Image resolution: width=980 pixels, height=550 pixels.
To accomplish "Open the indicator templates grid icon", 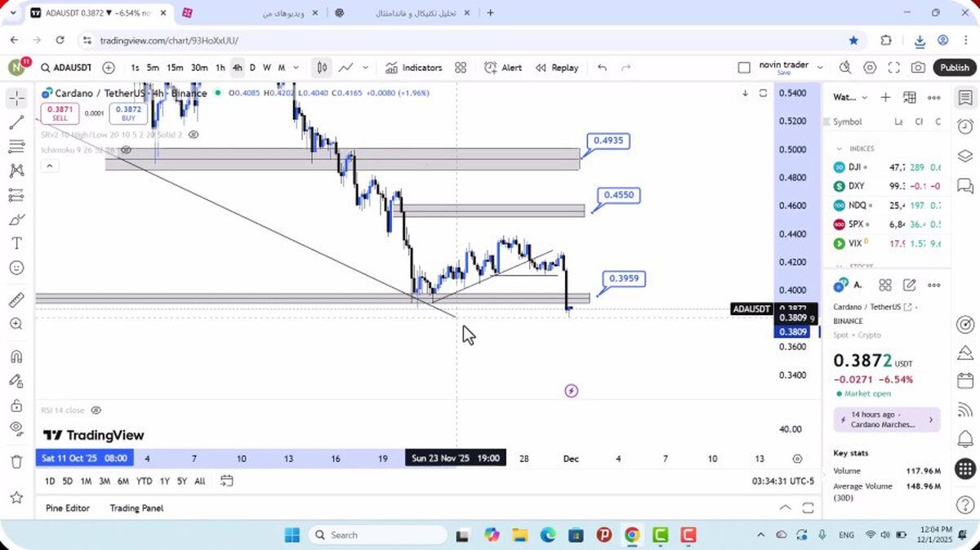I will (461, 68).
